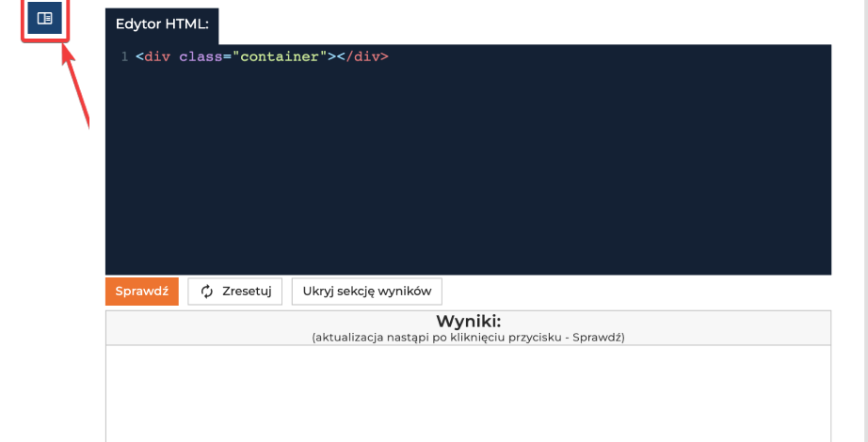
Task: Click the empty results output pane
Action: pyautogui.click(x=468, y=393)
